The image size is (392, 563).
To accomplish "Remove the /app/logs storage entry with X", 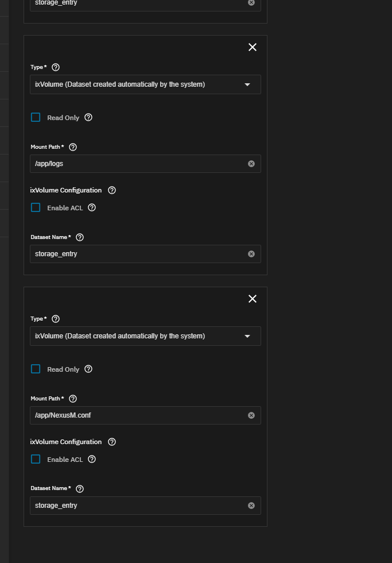I will (253, 47).
